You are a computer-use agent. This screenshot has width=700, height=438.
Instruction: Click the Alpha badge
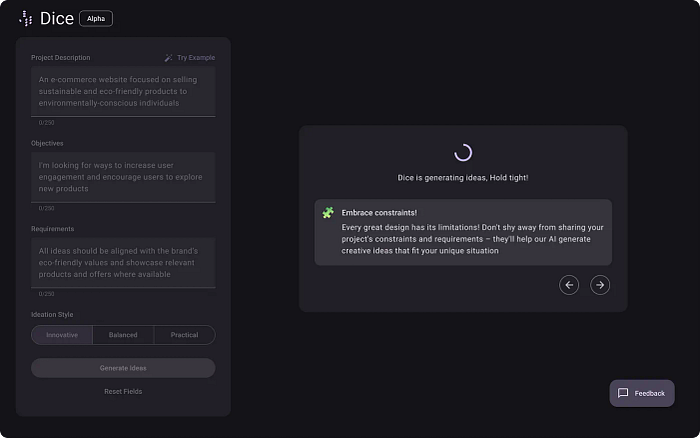pos(96,18)
